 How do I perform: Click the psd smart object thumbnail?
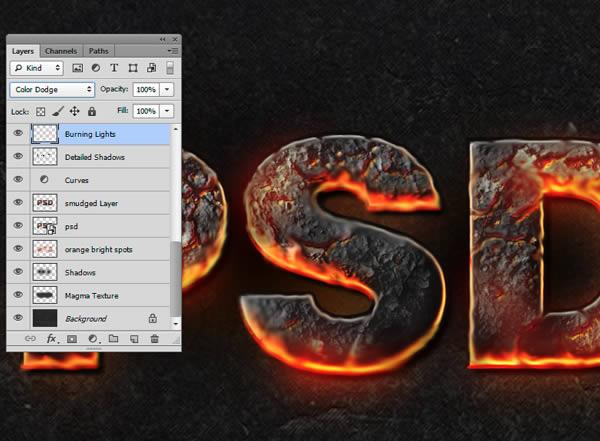point(45,226)
